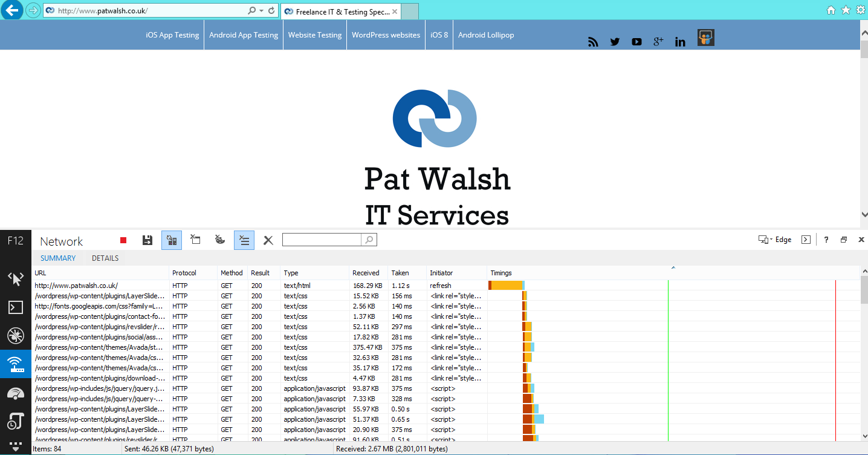Select the fonts.googleapis.com request row
868x455 pixels.
[x=446, y=306]
